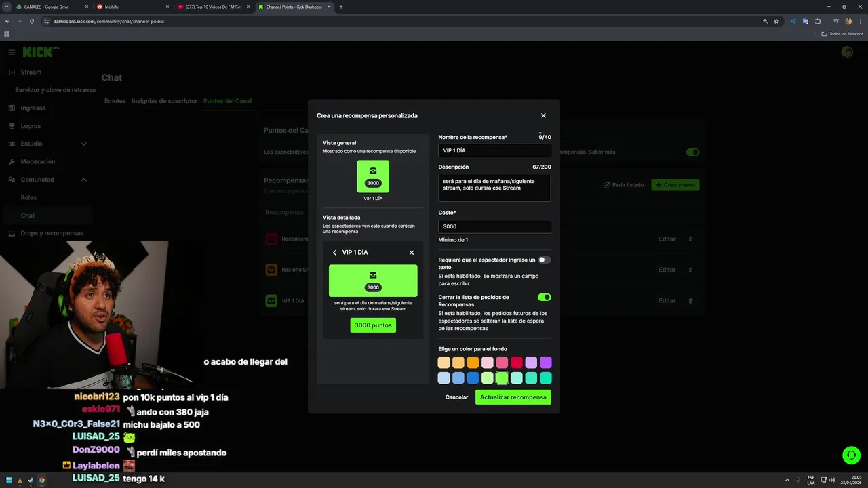This screenshot has width=868, height=488.
Task: Open Moderación in the sidebar
Action: click(38, 162)
